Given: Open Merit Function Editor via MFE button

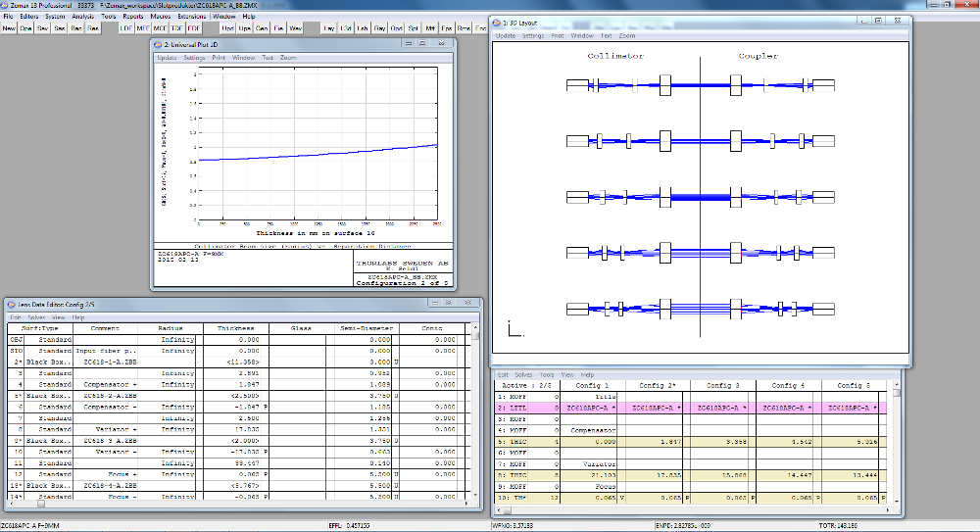Looking at the screenshot, I should [x=143, y=28].
